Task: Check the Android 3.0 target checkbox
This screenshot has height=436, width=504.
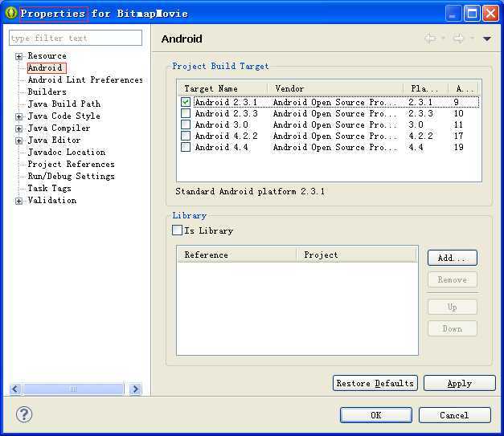Action: click(x=186, y=124)
